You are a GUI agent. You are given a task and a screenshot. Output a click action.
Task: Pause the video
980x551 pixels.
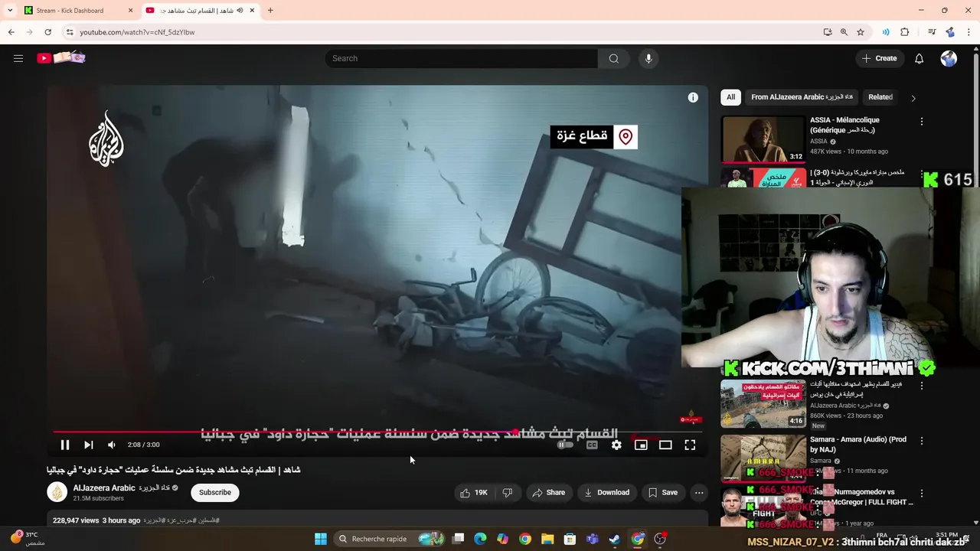click(x=65, y=445)
